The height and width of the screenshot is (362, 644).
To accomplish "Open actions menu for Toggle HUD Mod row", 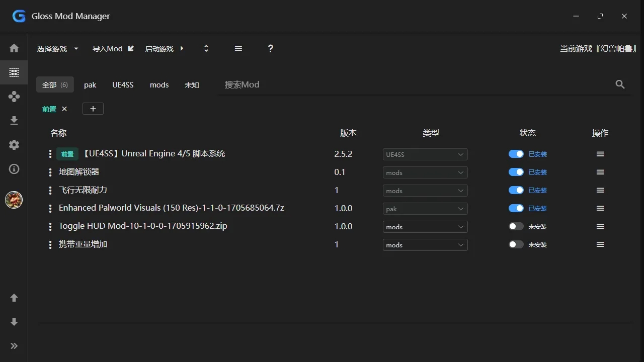I will (x=600, y=227).
